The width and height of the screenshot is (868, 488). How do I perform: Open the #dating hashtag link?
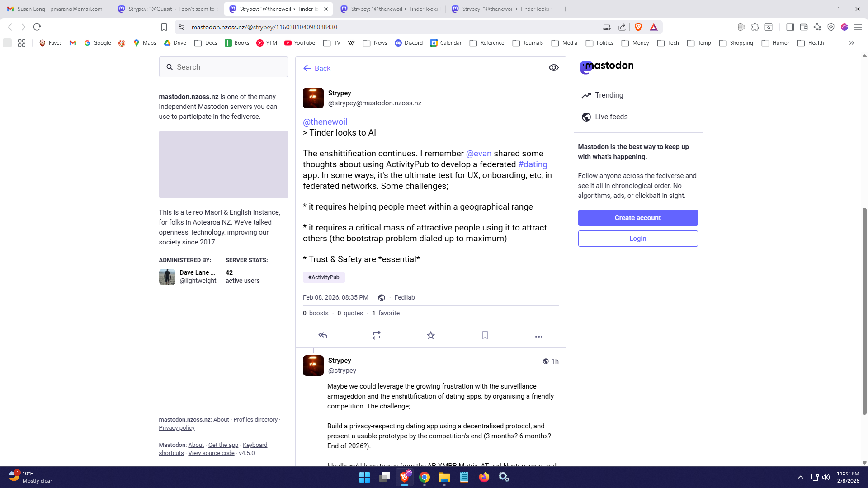click(x=533, y=164)
